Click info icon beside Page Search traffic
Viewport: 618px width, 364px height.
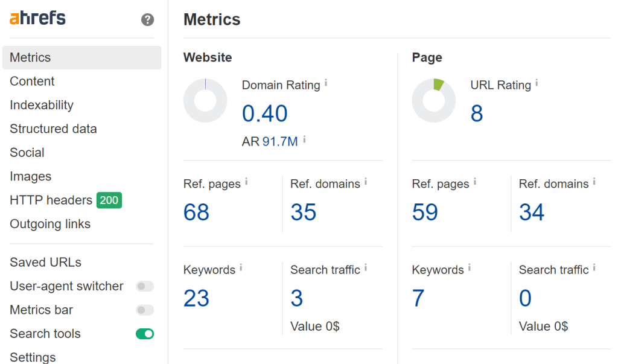click(594, 268)
